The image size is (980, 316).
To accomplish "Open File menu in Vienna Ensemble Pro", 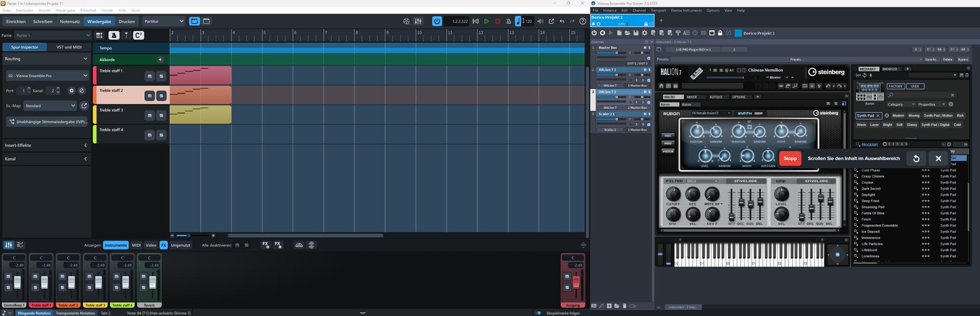I will 595,10.
